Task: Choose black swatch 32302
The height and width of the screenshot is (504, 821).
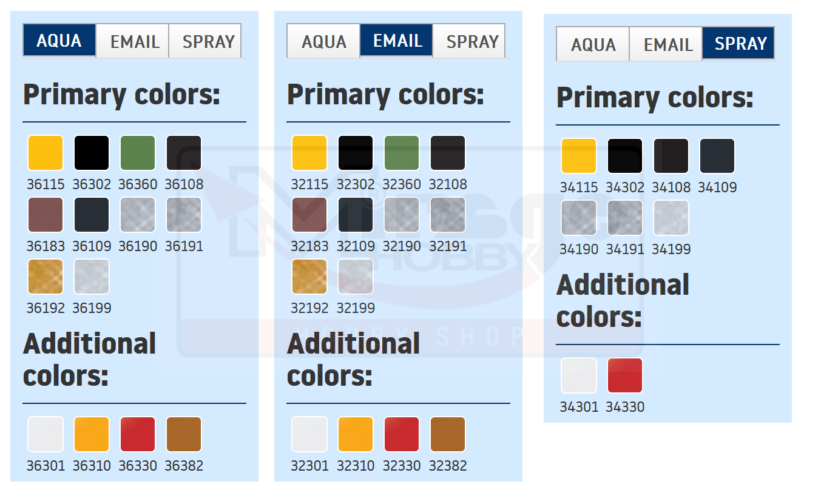Action: pyautogui.click(x=356, y=153)
